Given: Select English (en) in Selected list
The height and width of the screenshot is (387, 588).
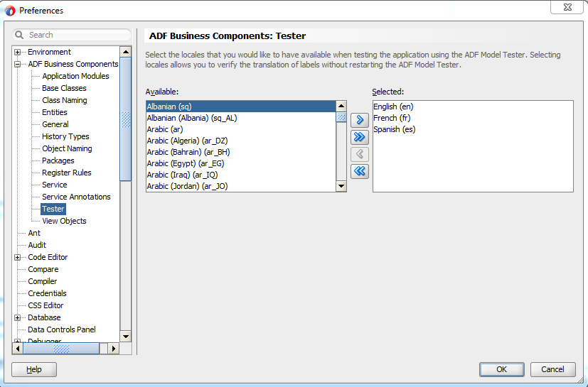Looking at the screenshot, I should tap(473, 107).
